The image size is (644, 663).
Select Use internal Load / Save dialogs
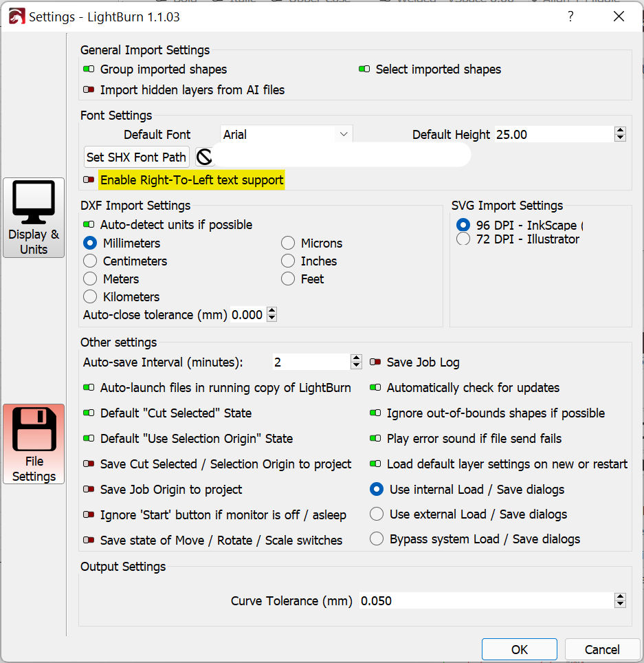click(377, 489)
